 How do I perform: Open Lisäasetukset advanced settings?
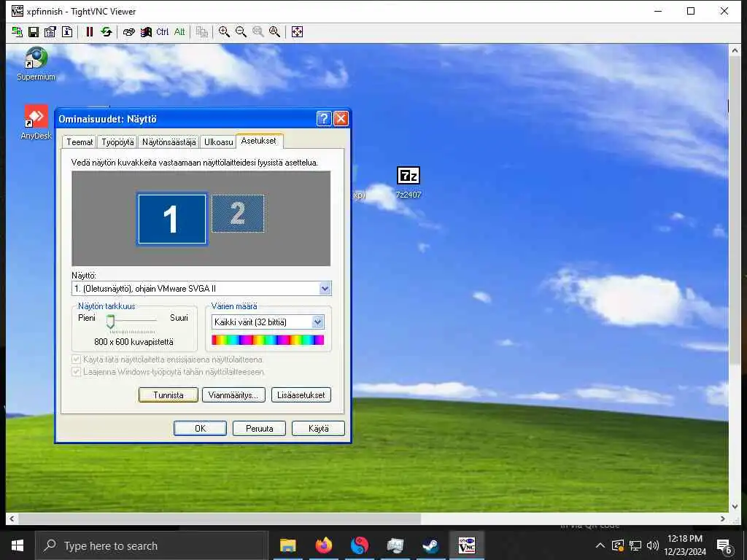point(301,394)
